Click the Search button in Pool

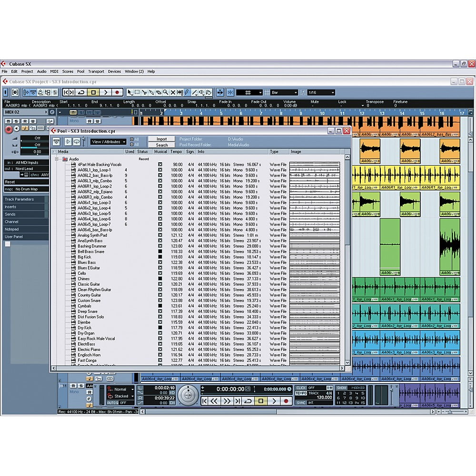(161, 145)
